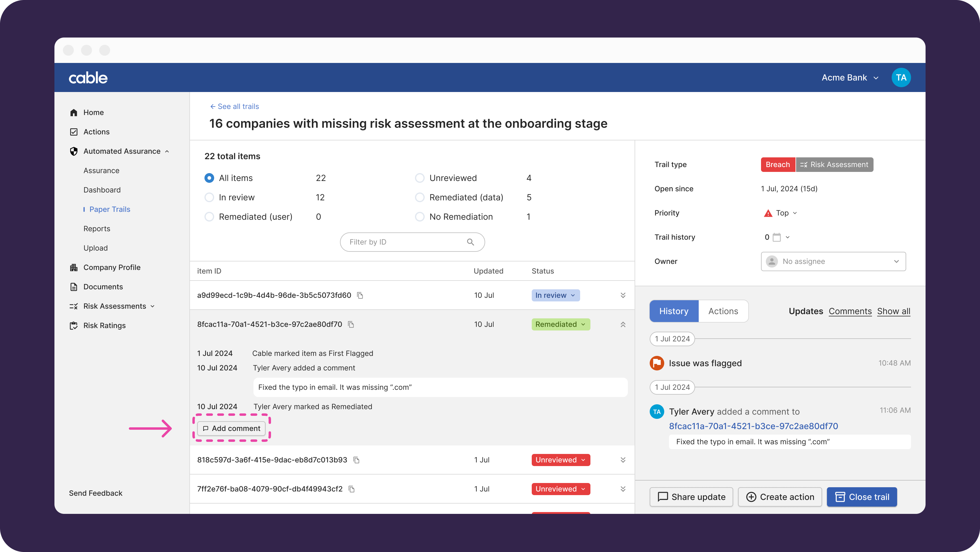Open Paper Trails in sidebar

(109, 209)
